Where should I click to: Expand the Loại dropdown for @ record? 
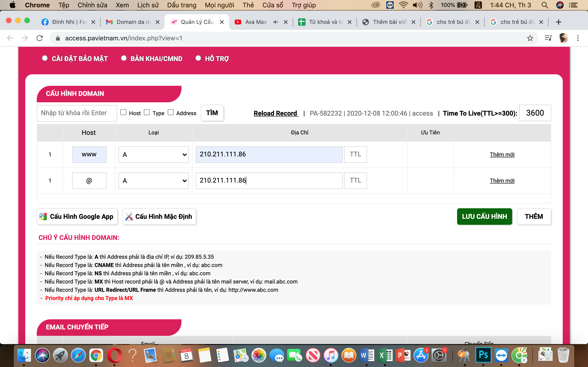tap(153, 181)
